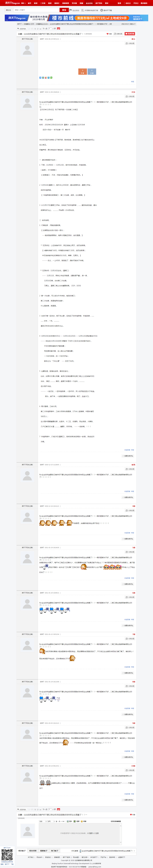Click the Sina Weibo share icon
Viewport: 153px width, 868px height.
click(x=46, y=77)
